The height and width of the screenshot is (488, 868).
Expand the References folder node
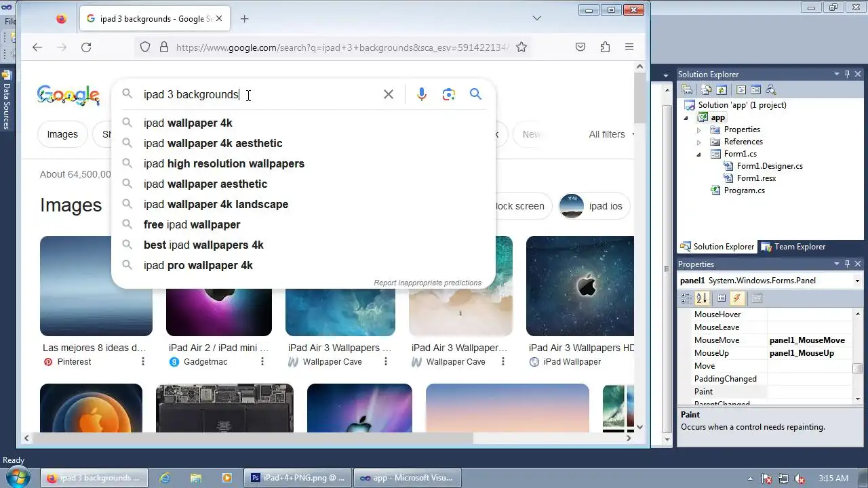tap(699, 142)
